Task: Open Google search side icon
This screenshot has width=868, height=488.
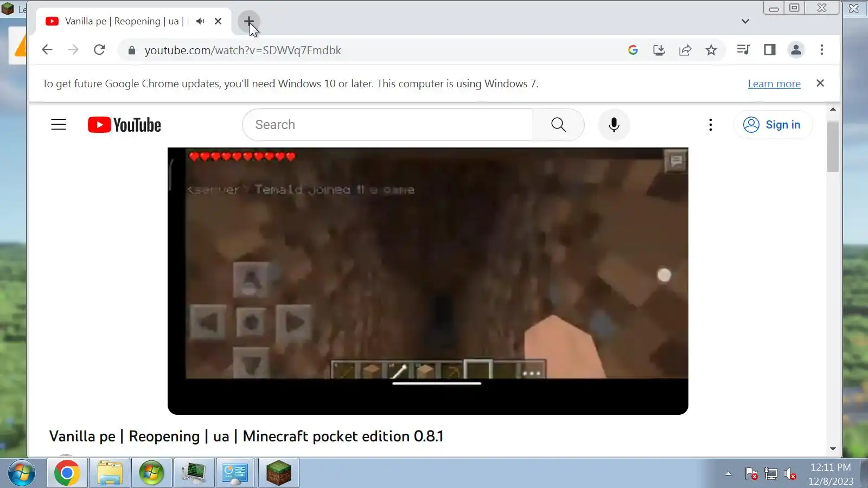Action: (633, 50)
